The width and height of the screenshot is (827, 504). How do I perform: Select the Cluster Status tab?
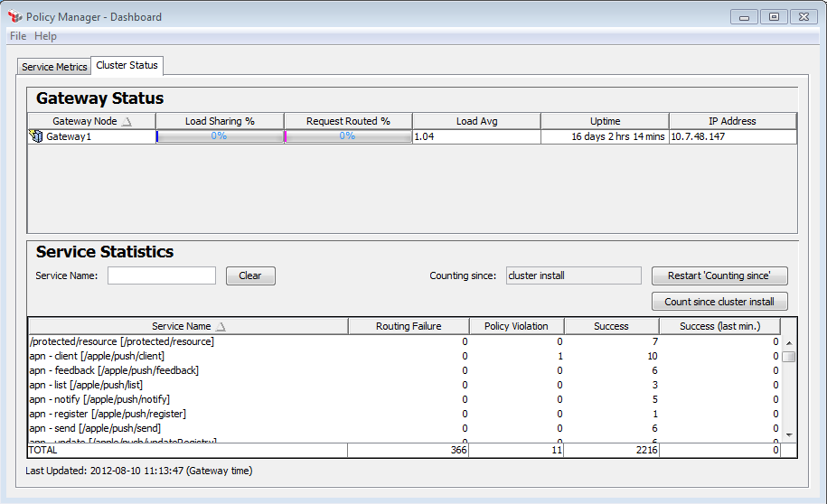point(127,65)
